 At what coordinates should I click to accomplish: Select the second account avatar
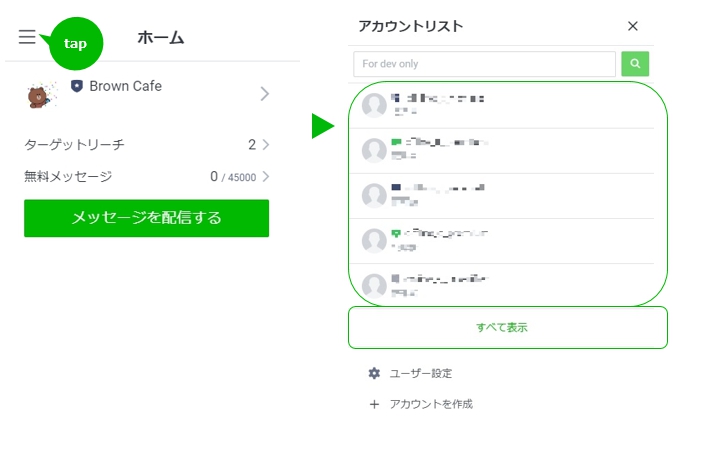click(x=374, y=150)
